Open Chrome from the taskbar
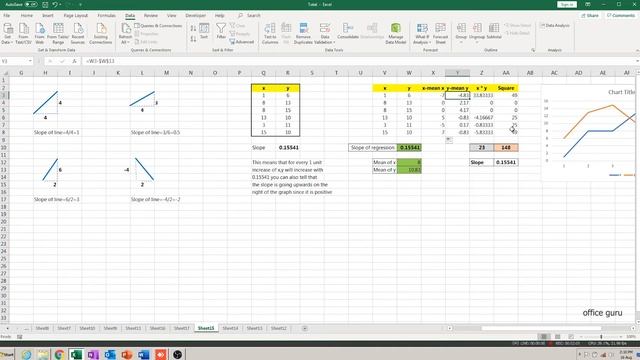 pyautogui.click(x=59, y=354)
